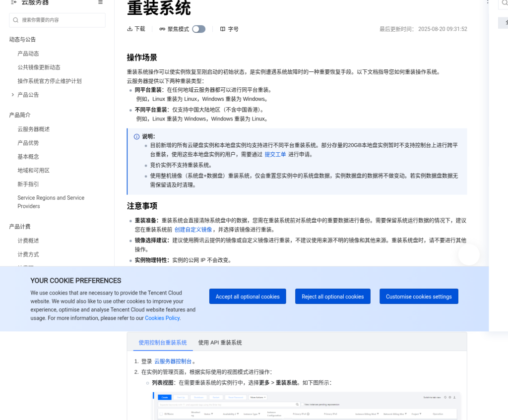Screen dimensions: 508x420
Task: Open 产品动态 in the sidebar
Action: tap(28, 54)
